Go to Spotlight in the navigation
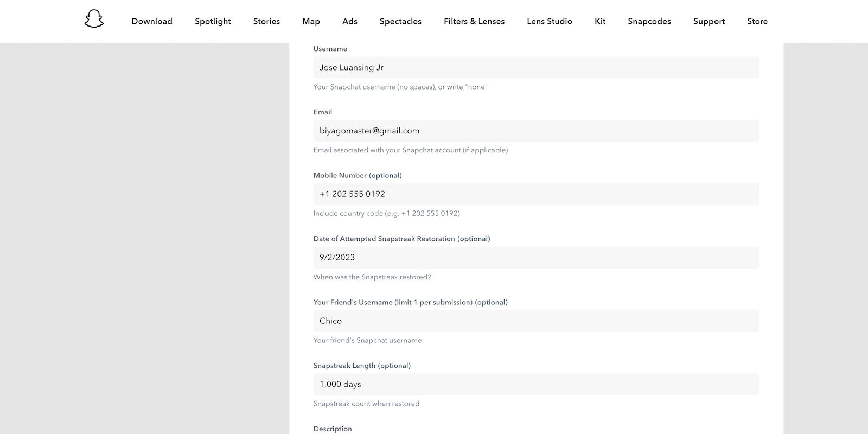Screen dimensions: 868x434 point(213,21)
